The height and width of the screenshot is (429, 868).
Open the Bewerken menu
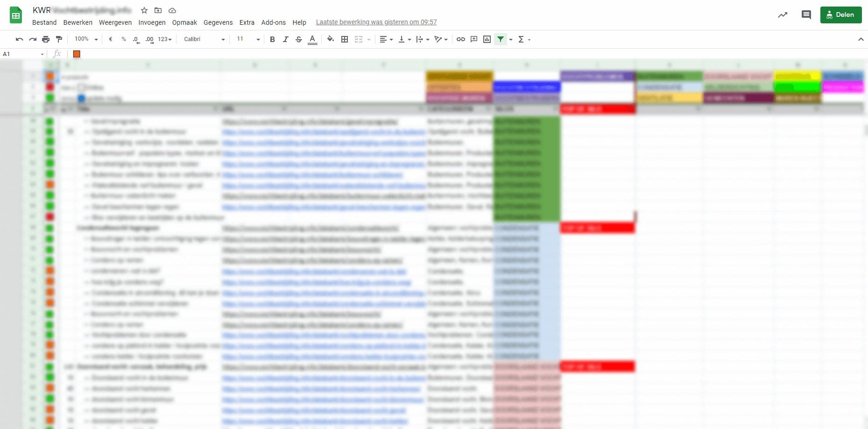tap(78, 22)
